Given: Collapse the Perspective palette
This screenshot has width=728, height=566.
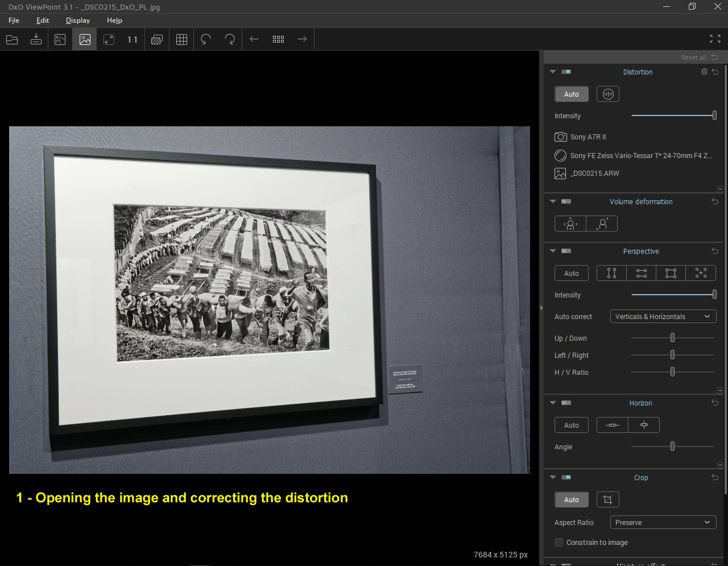Looking at the screenshot, I should (552, 251).
